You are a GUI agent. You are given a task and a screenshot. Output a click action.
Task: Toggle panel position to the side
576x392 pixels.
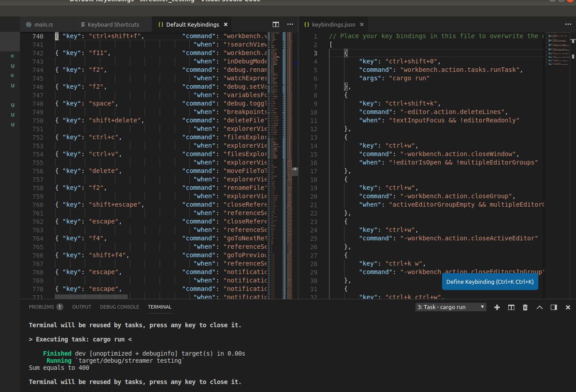[553, 307]
